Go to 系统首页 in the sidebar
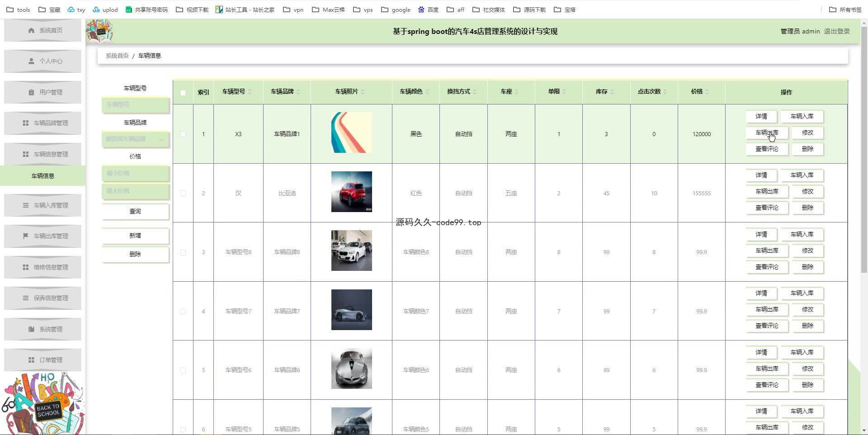The width and height of the screenshot is (868, 435). [43, 30]
